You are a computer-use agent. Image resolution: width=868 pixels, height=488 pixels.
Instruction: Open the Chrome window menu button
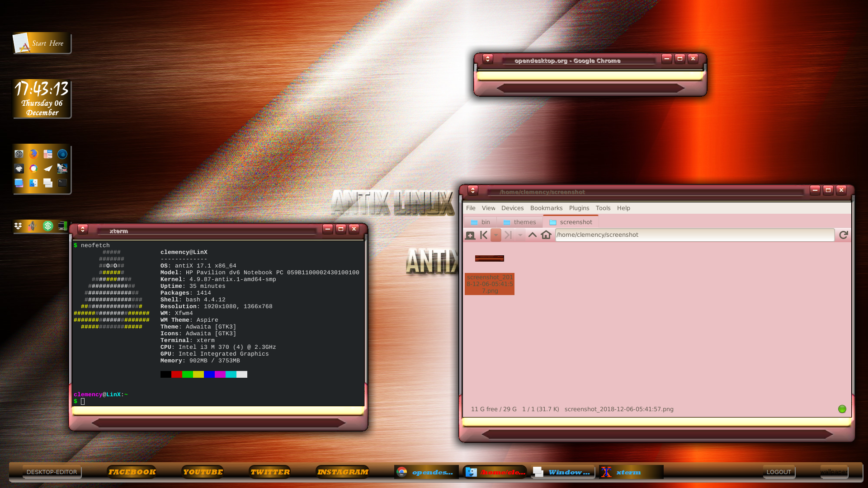click(488, 59)
